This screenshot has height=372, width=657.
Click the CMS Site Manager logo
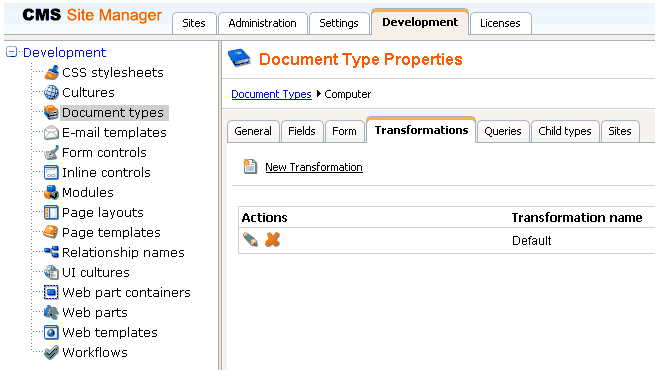(92, 15)
